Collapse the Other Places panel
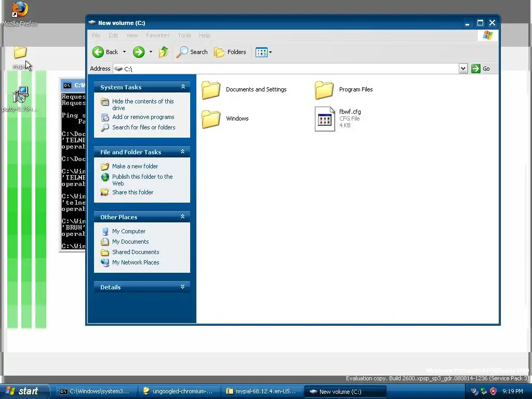 tap(182, 217)
